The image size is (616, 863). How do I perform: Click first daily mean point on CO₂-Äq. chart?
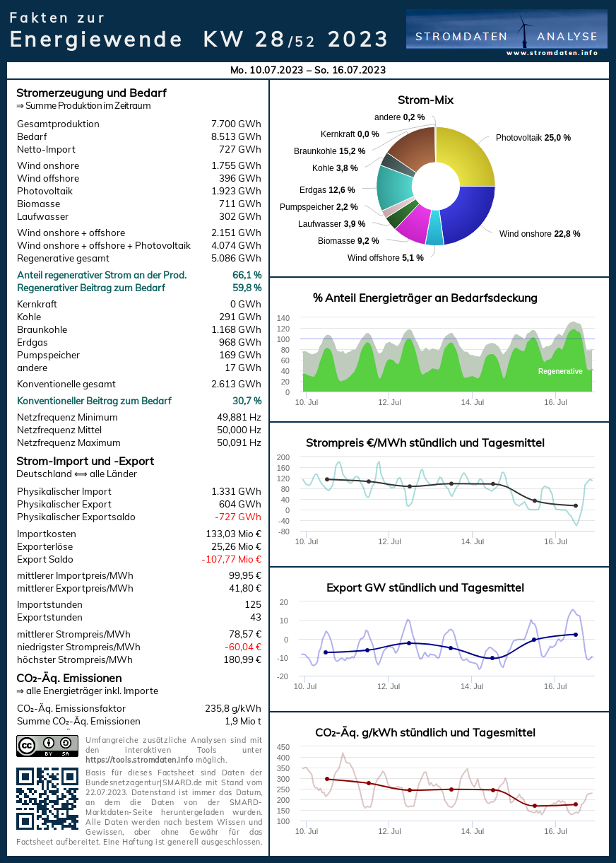tap(327, 779)
